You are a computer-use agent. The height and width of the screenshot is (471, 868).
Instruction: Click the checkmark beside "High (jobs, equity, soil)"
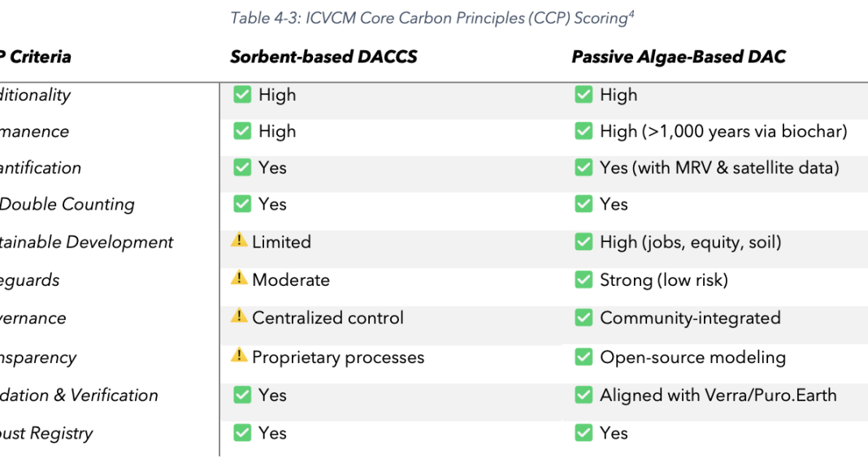[584, 241]
